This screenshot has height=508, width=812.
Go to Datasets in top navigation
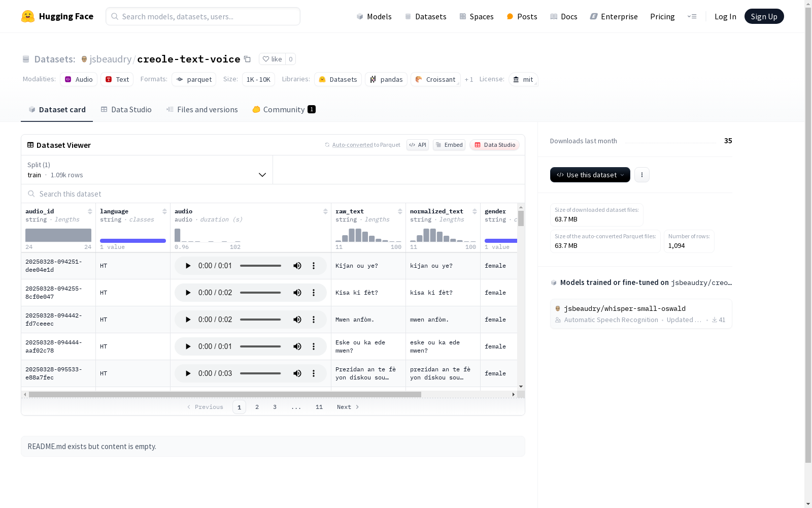pos(425,16)
